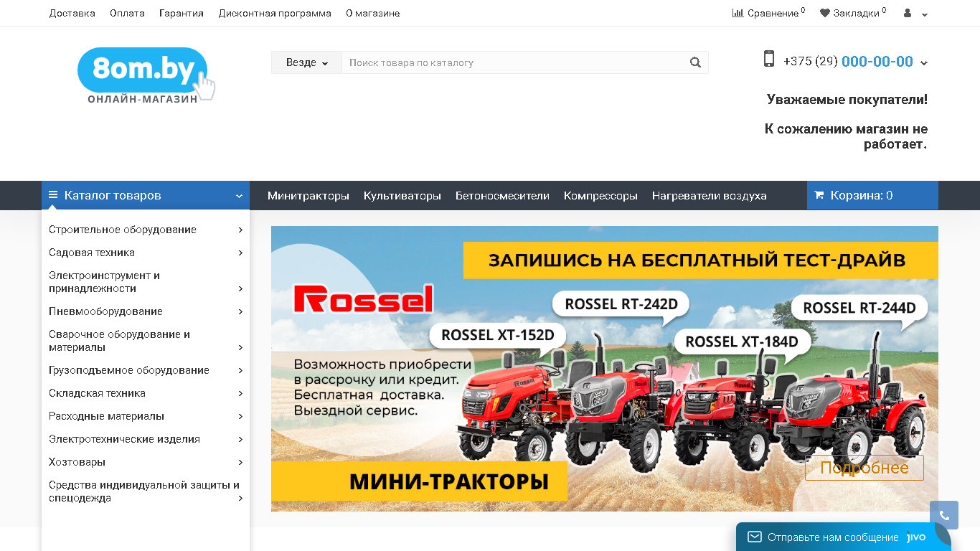Open the Корзина cart button
Viewport: 980px width, 551px height.
872,195
